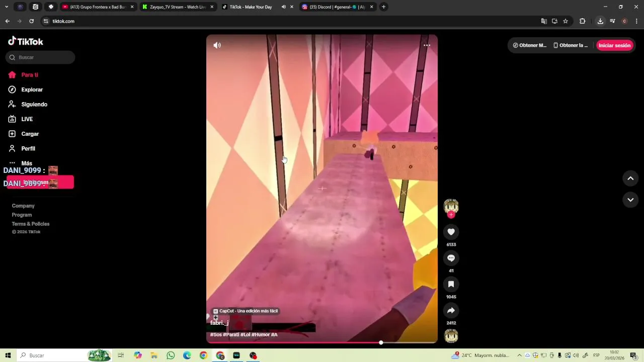Like the video with the heart icon

451,232
